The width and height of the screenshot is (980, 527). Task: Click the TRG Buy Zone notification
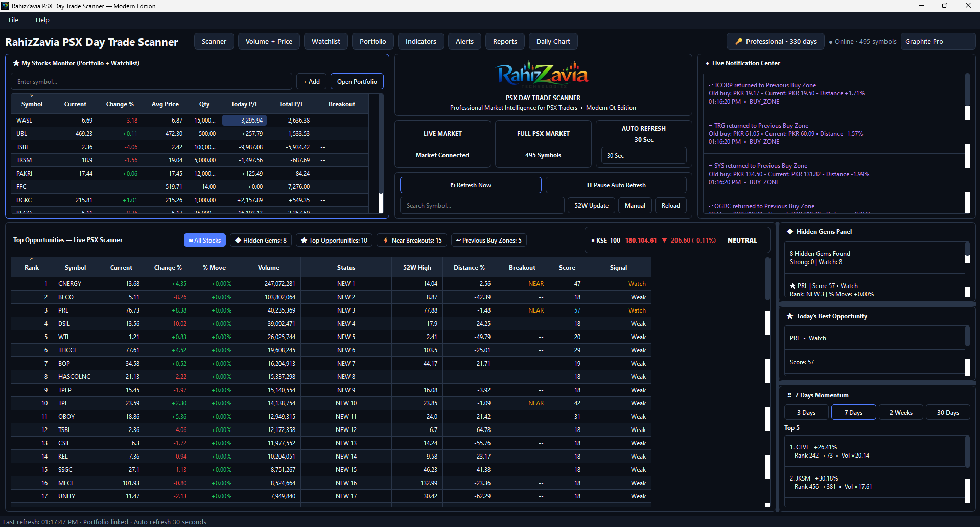(834, 133)
